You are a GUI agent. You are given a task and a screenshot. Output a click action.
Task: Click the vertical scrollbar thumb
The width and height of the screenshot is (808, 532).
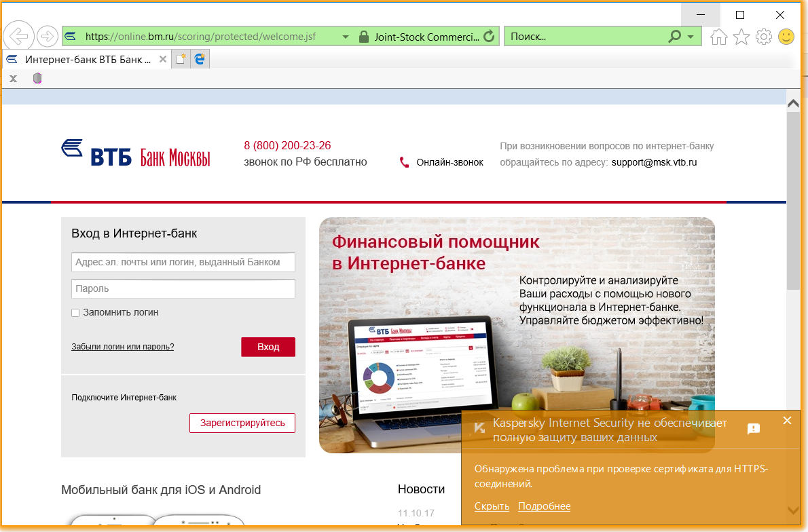(x=793, y=201)
